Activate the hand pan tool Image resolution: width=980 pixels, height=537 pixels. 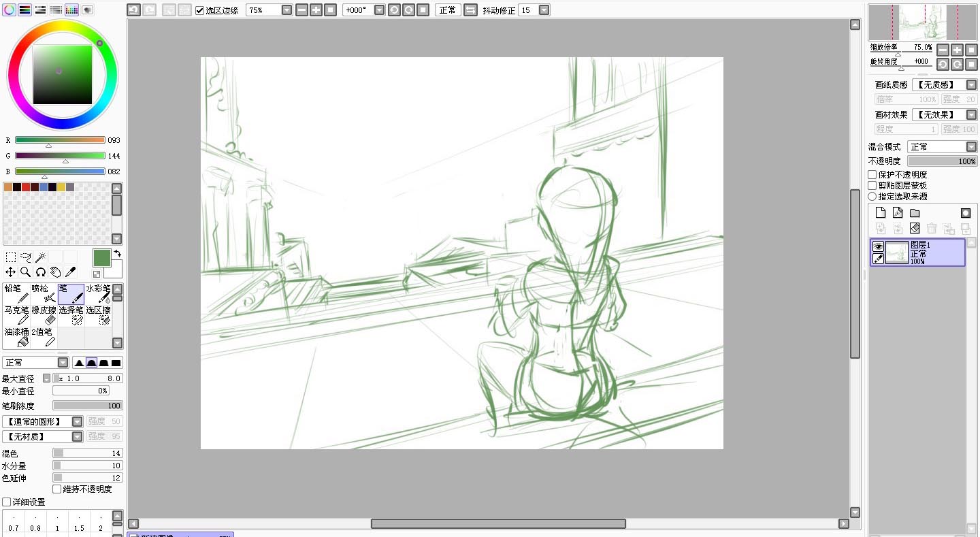pos(55,272)
